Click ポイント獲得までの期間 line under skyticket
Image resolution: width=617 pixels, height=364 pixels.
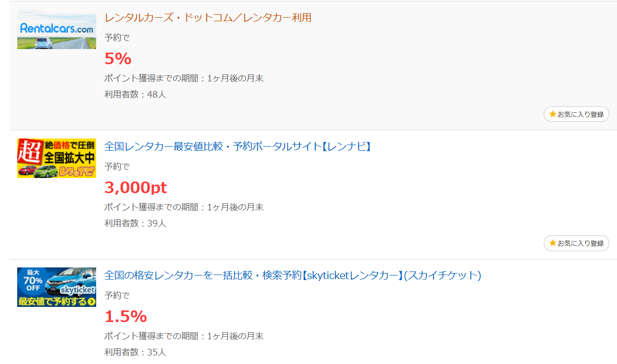click(184, 336)
